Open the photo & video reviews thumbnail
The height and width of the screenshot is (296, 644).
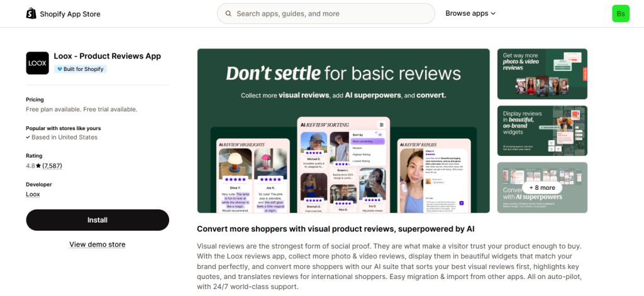542,74
